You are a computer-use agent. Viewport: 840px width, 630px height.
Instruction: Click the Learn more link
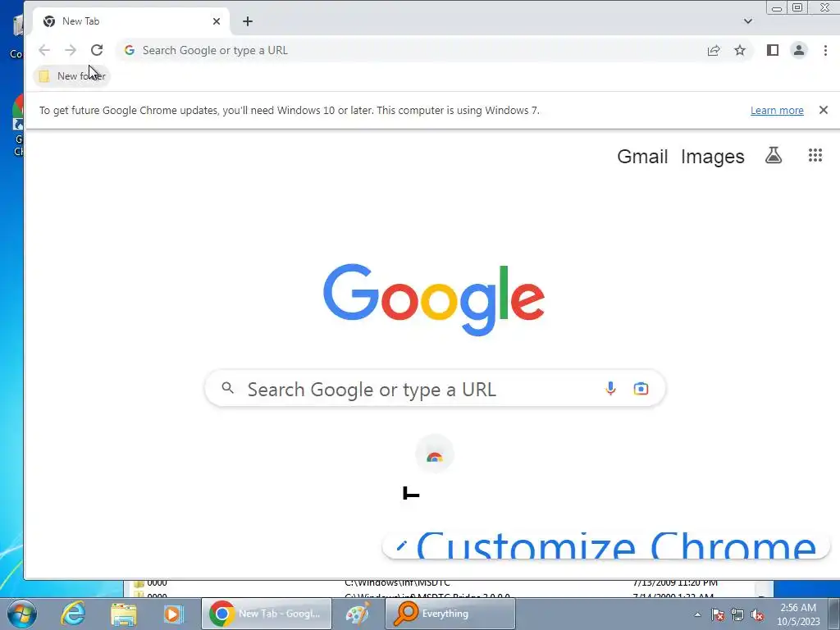[x=777, y=111]
